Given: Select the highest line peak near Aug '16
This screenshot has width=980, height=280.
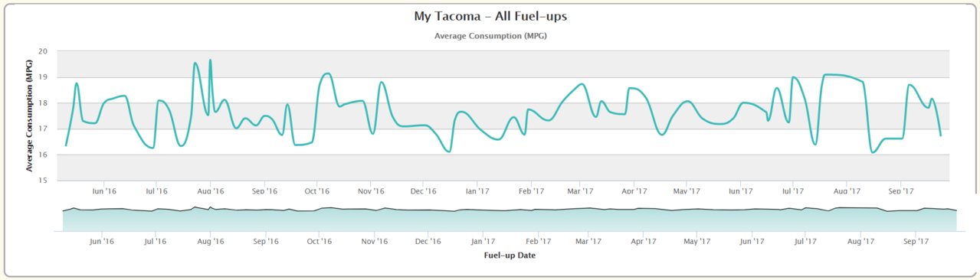Looking at the screenshot, I should (x=210, y=60).
